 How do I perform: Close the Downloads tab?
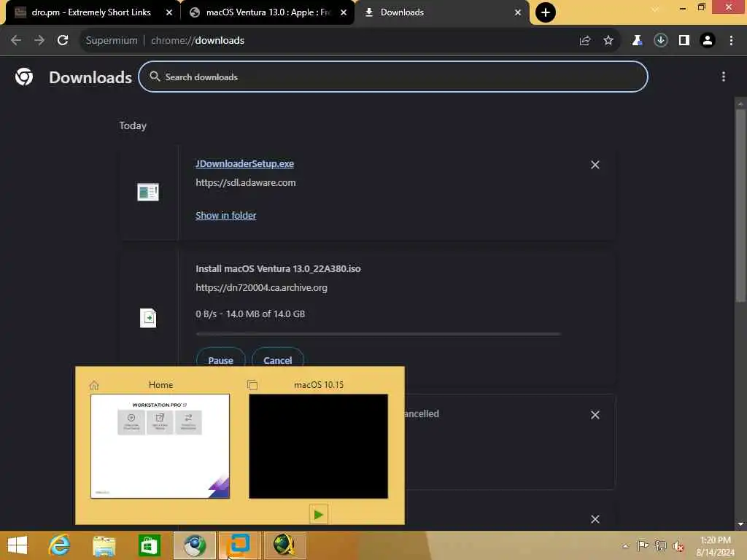[x=518, y=12]
